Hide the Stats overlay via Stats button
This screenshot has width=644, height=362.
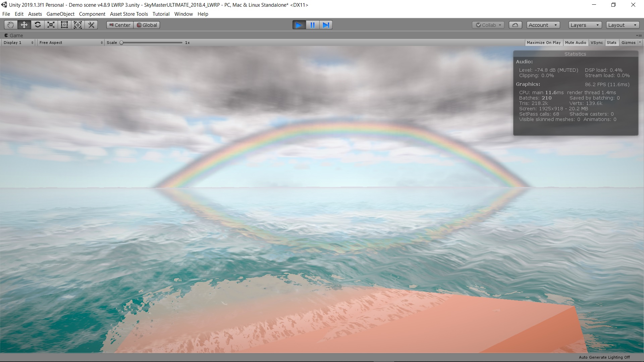tap(611, 43)
